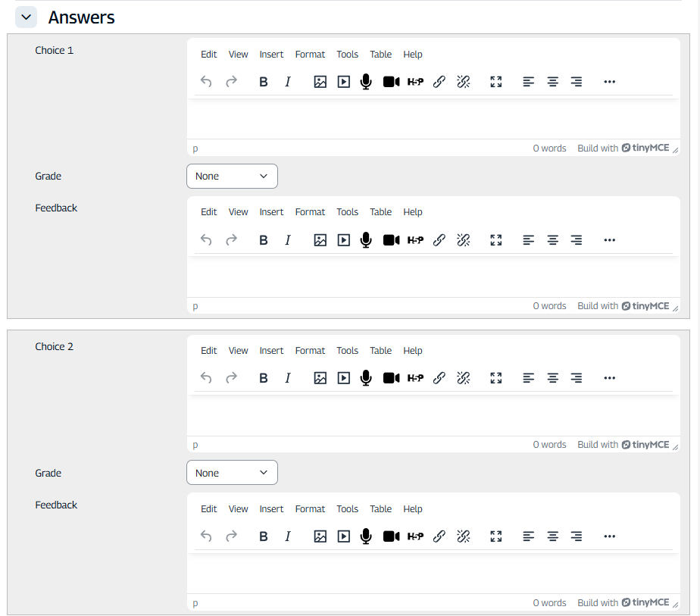Click the resize handle of Choice 2 editor
Viewport: 700px width, 616px height.
pos(675,446)
